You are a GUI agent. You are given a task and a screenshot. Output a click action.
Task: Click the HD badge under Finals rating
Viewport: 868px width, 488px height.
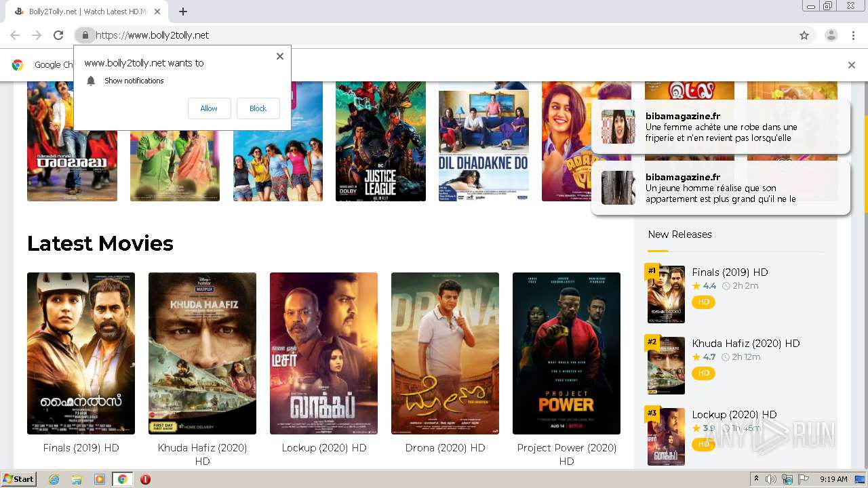tap(703, 302)
